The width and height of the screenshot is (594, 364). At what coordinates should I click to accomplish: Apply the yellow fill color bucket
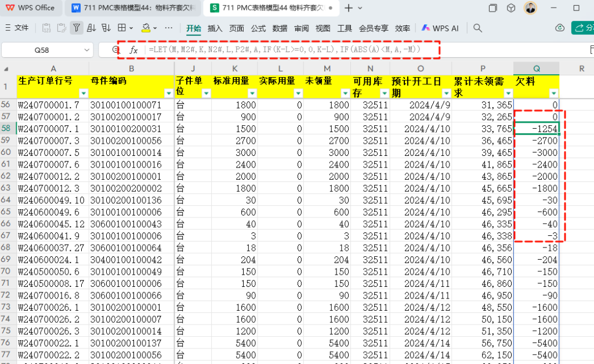[146, 28]
